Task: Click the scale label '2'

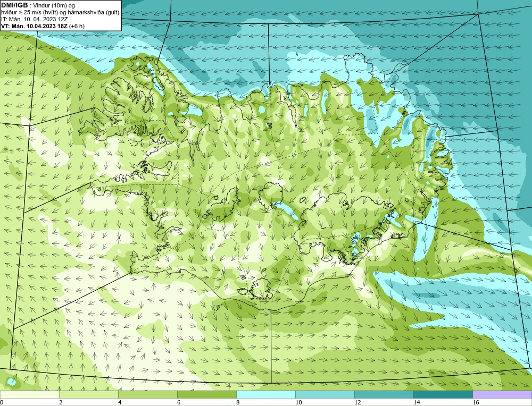Action: pos(61,402)
